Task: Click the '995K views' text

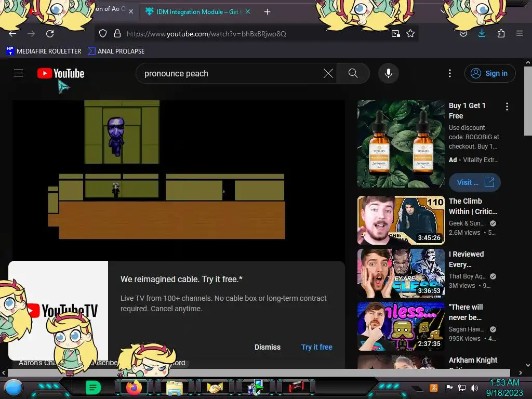Action: click(464, 338)
